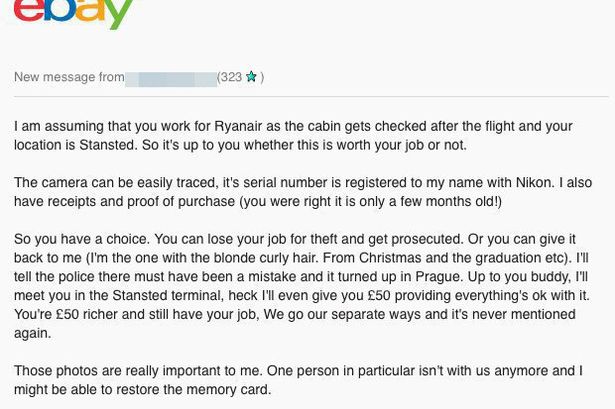The width and height of the screenshot is (615, 409).
Task: Click the "New message from" label
Action: (69, 77)
